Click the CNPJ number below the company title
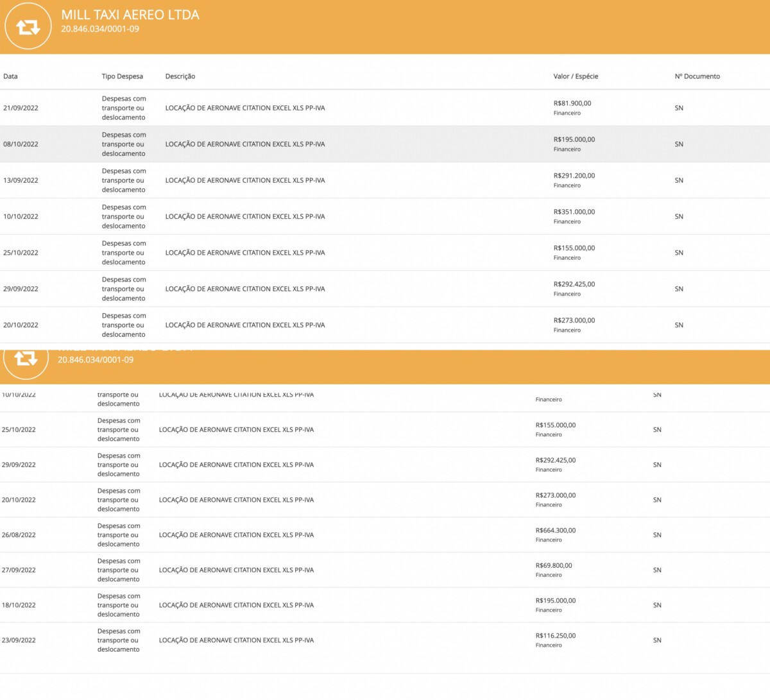770x700 pixels. 100,29
